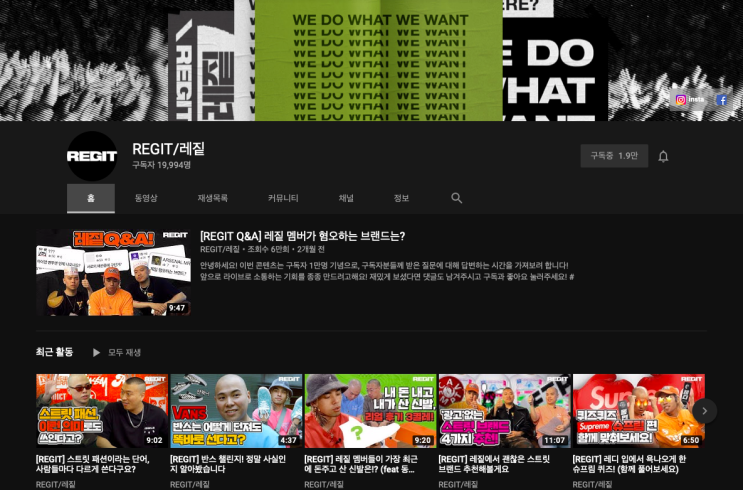This screenshot has width=743, height=490.
Task: Click the featured video's 조회수 6만회 text
Action: 268,249
